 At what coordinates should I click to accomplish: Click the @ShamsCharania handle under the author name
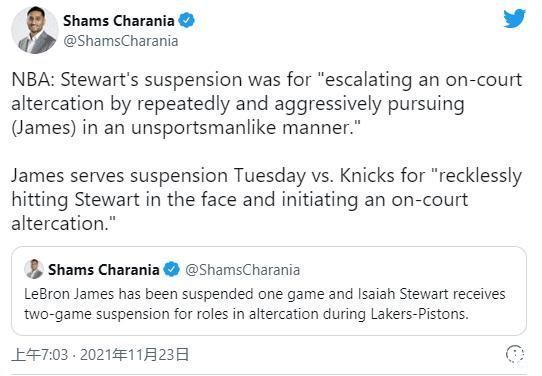(121, 41)
